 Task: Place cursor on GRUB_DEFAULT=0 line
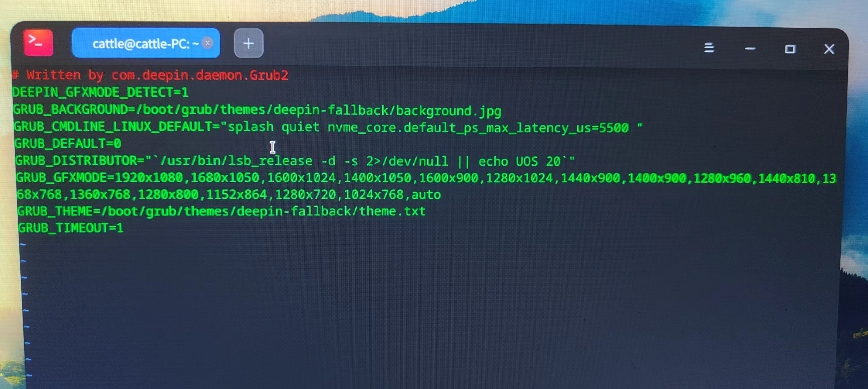[x=67, y=144]
